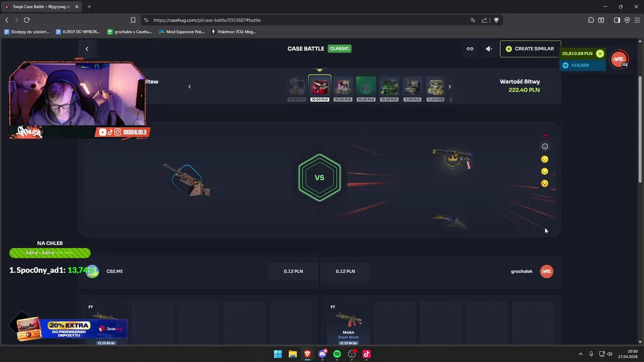Open the browser hamburger menu
This screenshot has width=644, height=362.
[x=637, y=20]
